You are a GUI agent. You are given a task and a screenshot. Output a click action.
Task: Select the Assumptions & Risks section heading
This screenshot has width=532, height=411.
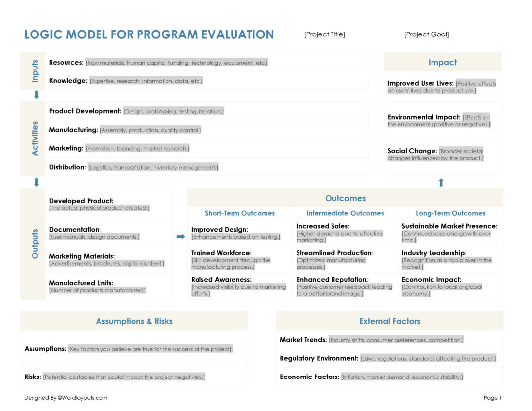pyautogui.click(x=134, y=321)
